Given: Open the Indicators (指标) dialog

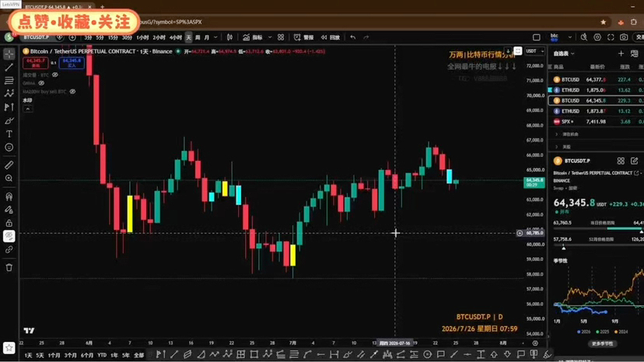Looking at the screenshot, I should 253,37.
